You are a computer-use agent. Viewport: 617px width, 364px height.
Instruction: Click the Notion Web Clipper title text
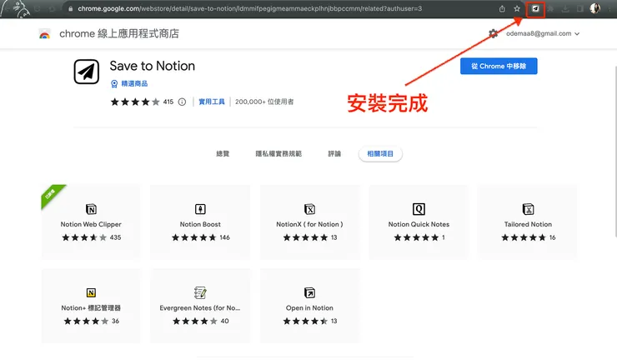tap(91, 224)
